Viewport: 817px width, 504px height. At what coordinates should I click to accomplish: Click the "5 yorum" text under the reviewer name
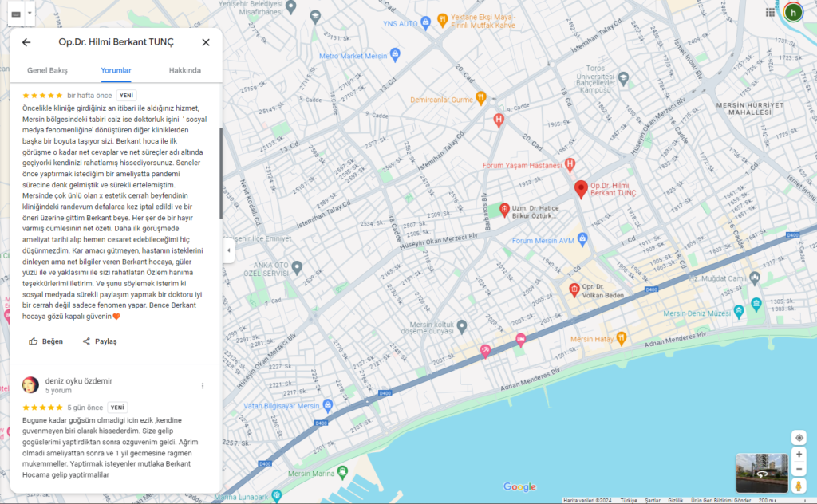(x=58, y=391)
